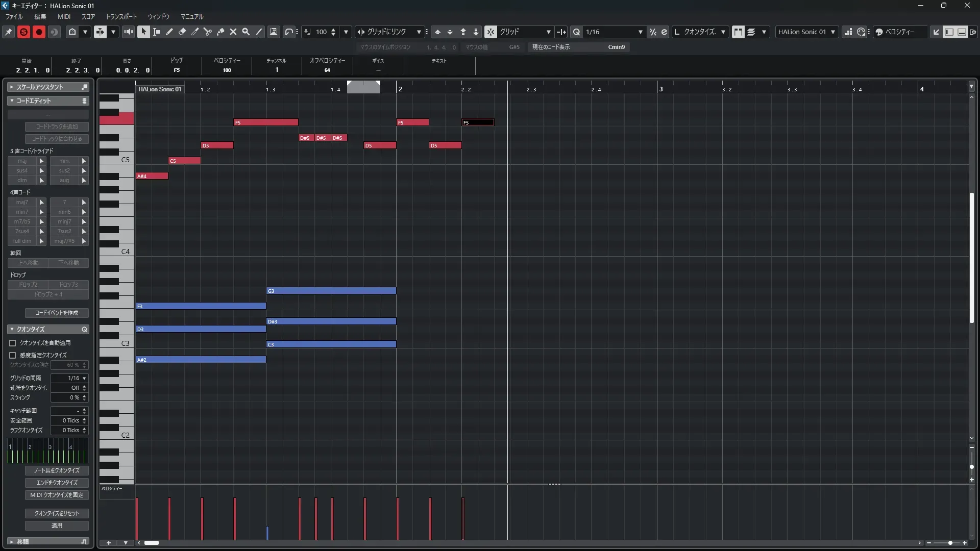Select the Zoom magnifier tool

[x=246, y=32]
